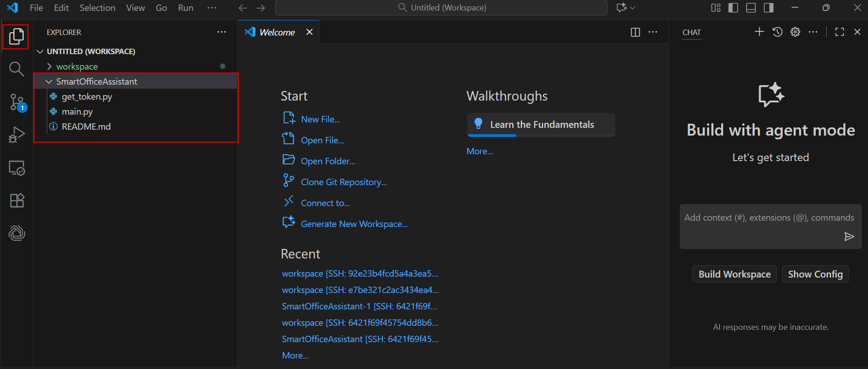Start a new chat with plus icon

click(759, 32)
